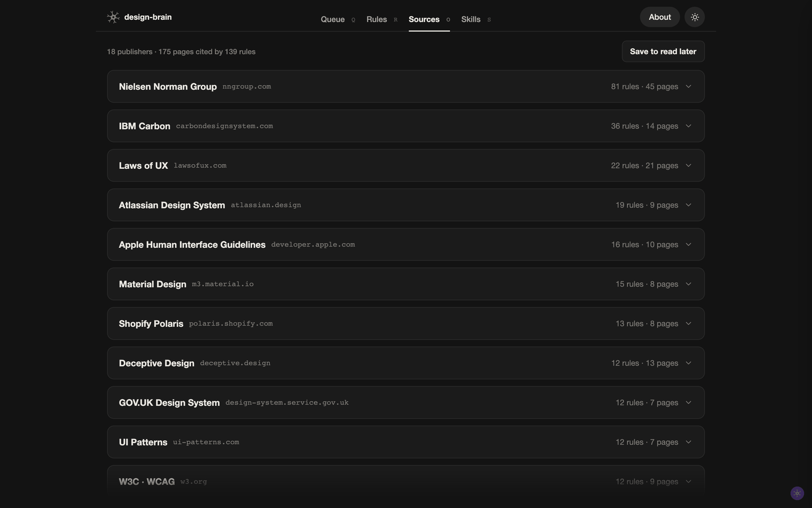This screenshot has width=812, height=508.
Task: Open the About page button
Action: tap(660, 17)
